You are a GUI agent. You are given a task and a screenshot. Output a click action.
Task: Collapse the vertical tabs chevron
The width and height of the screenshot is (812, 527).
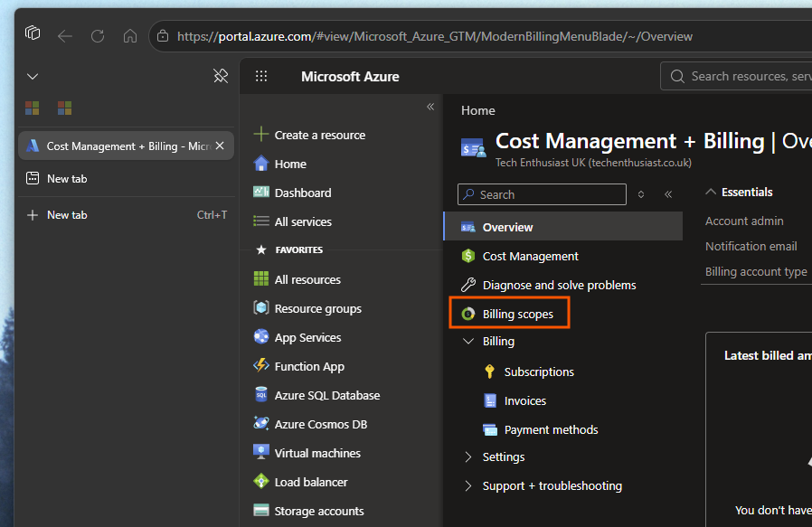click(33, 77)
